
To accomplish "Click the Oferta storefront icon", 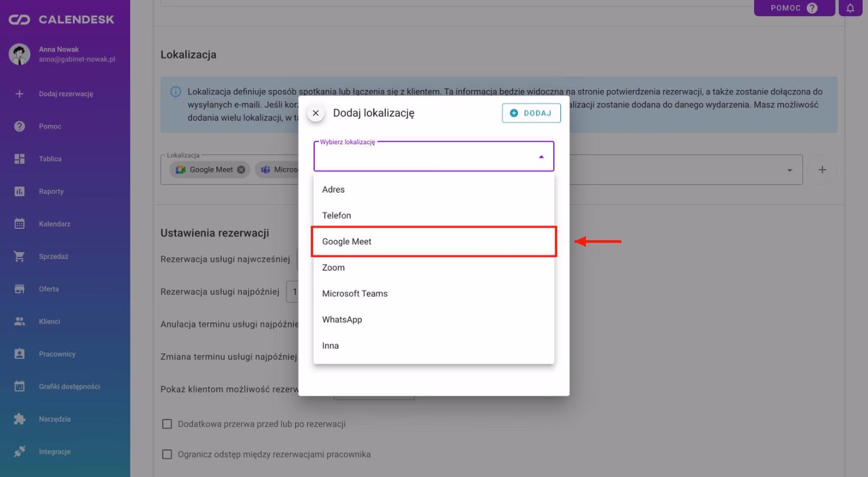I will pyautogui.click(x=19, y=289).
